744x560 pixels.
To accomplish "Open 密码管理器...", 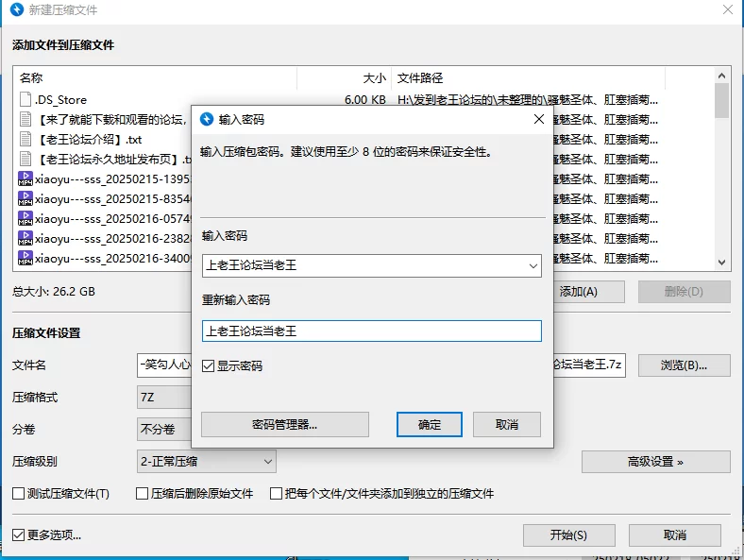I will point(285,424).
